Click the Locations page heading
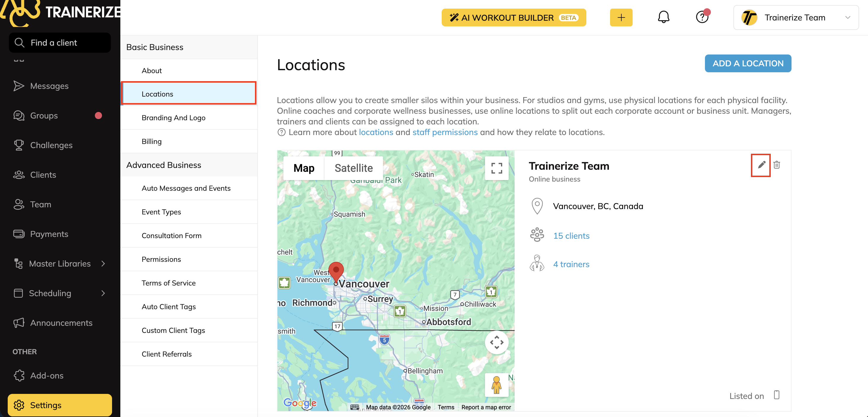 [x=311, y=65]
